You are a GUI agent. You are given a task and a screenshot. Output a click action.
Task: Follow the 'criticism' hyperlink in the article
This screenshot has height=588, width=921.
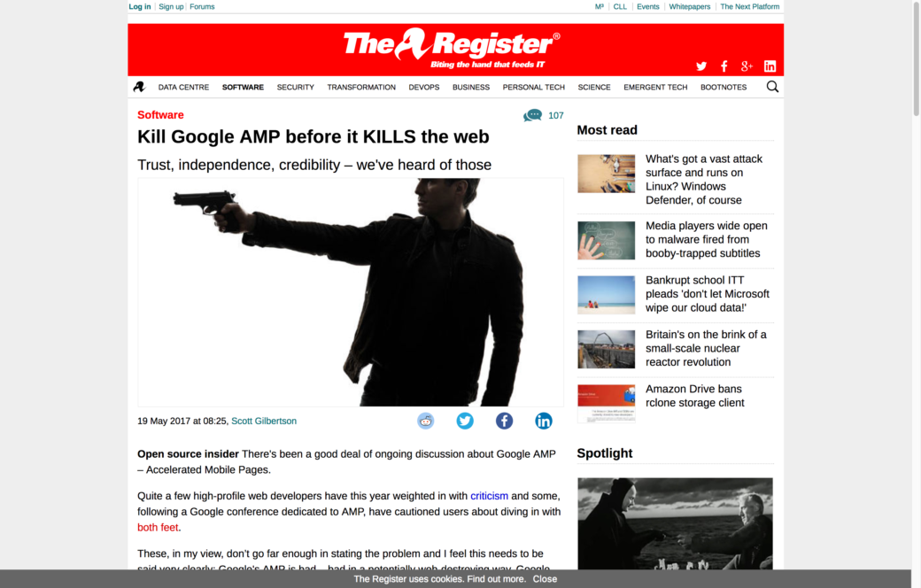coord(489,496)
